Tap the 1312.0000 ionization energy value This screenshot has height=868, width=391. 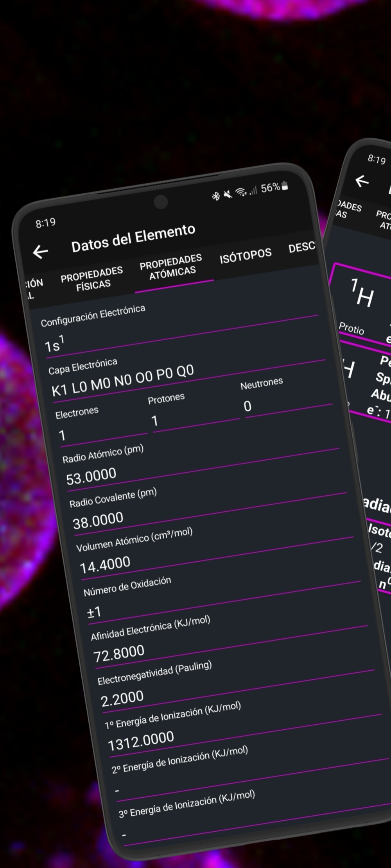tap(141, 741)
